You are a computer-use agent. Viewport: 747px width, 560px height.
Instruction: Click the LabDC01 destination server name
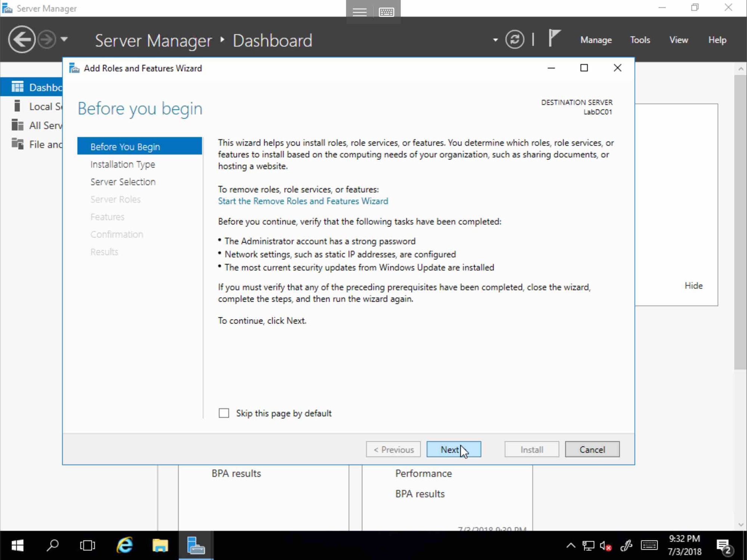pos(598,112)
